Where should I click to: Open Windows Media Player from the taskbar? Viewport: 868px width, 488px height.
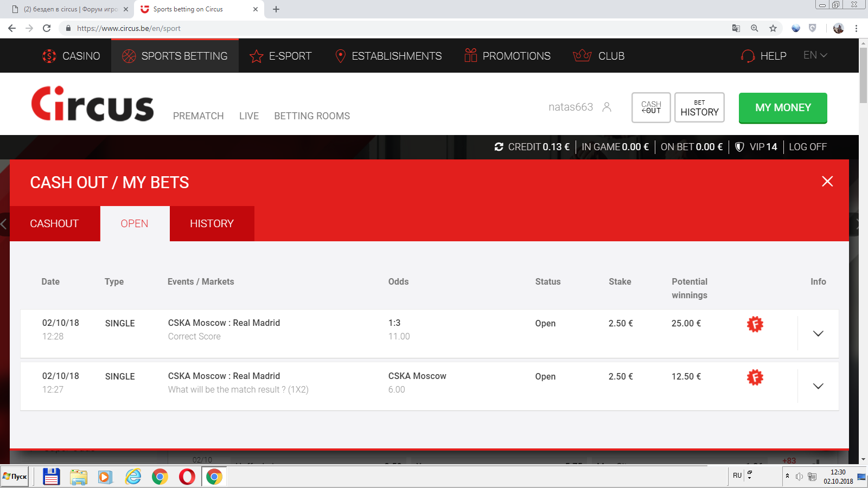point(105,477)
